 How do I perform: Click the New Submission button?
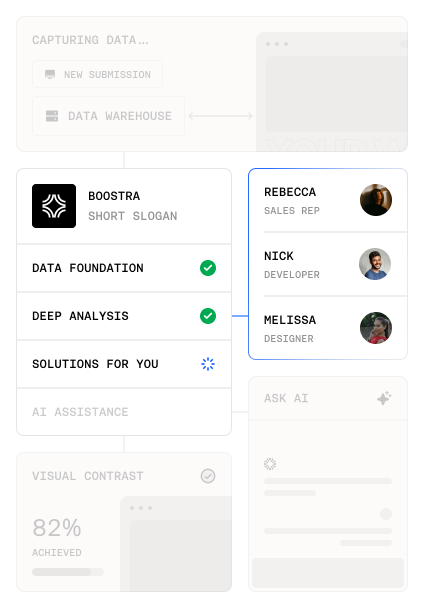(97, 74)
